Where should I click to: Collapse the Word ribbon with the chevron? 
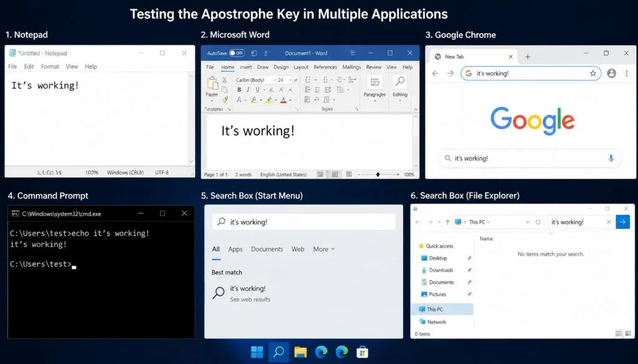pyautogui.click(x=416, y=110)
